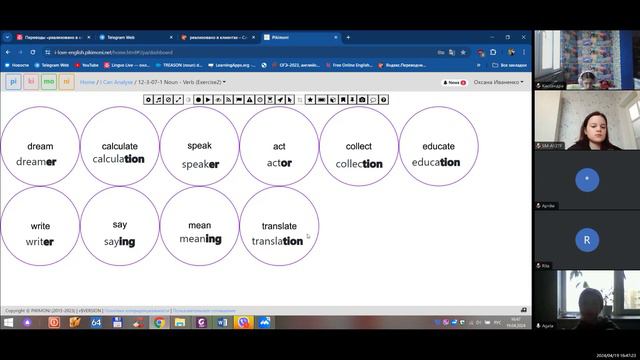
Task: Select the mouse pointer tool icon
Action: 290,100
